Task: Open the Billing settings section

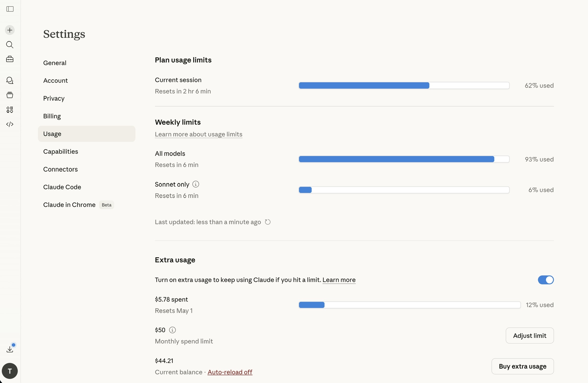Action: click(52, 116)
